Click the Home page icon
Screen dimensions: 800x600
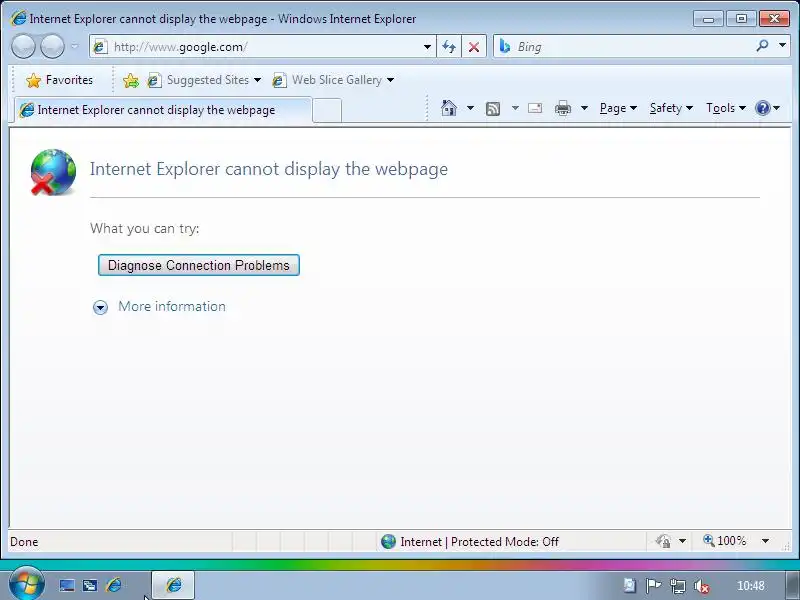point(448,108)
